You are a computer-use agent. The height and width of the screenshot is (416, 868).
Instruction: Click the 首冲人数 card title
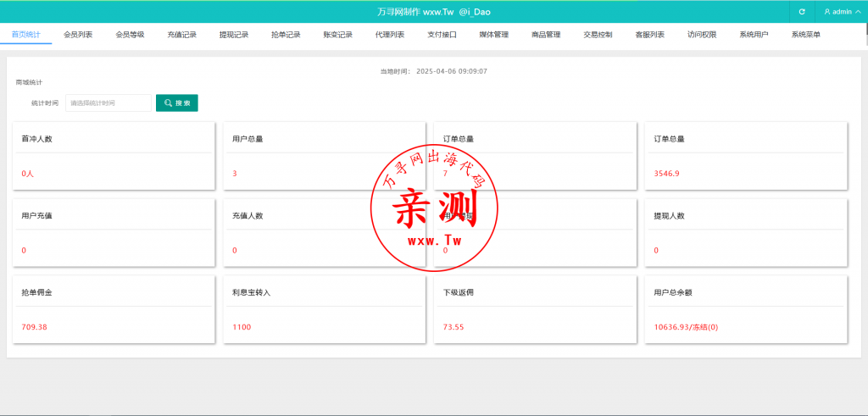37,140
